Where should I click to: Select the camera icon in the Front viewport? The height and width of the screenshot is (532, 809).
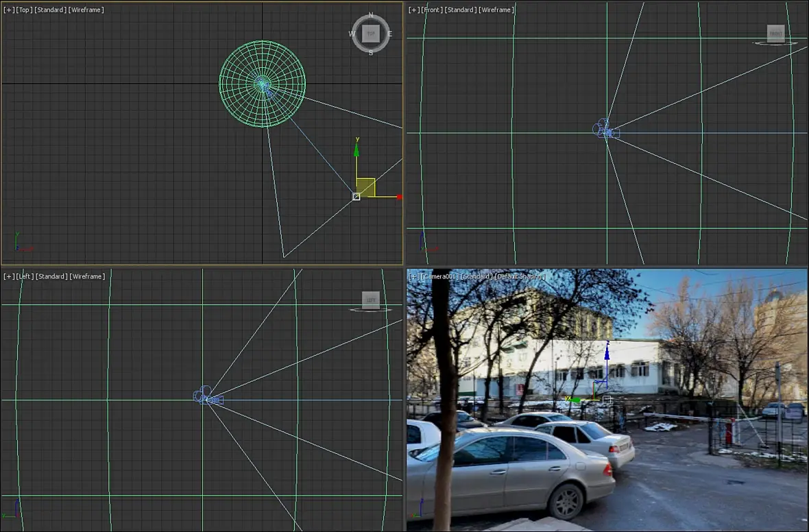point(605,130)
